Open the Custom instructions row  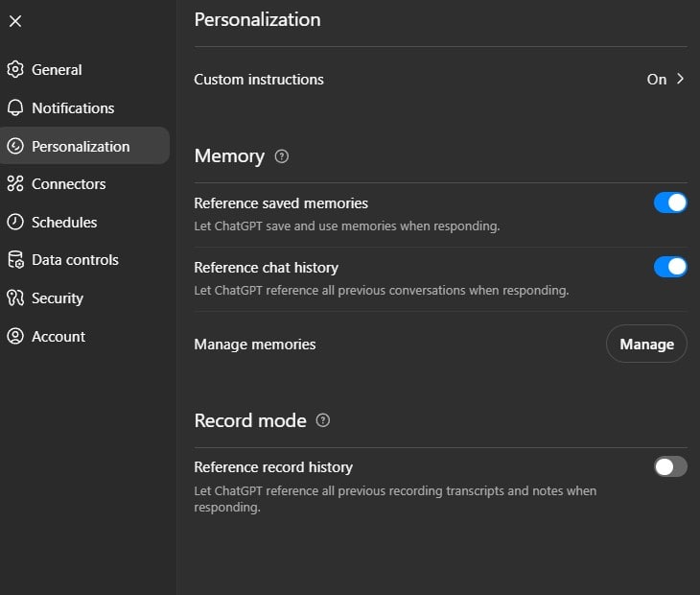point(441,79)
